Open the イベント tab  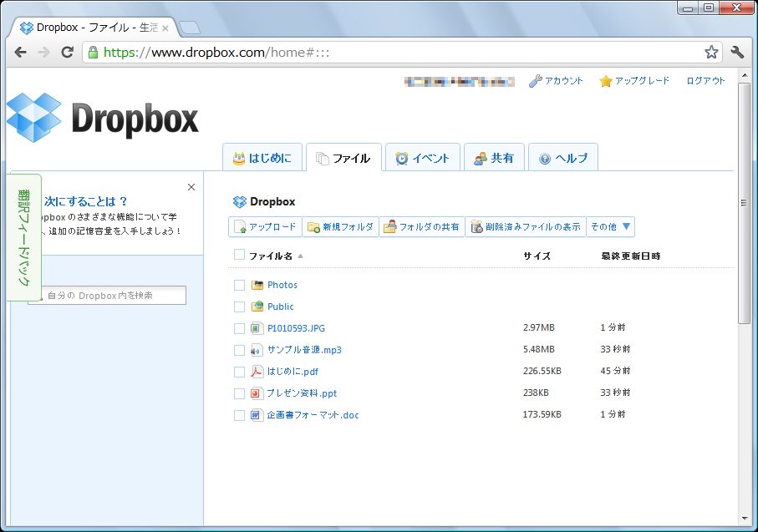pos(423,158)
